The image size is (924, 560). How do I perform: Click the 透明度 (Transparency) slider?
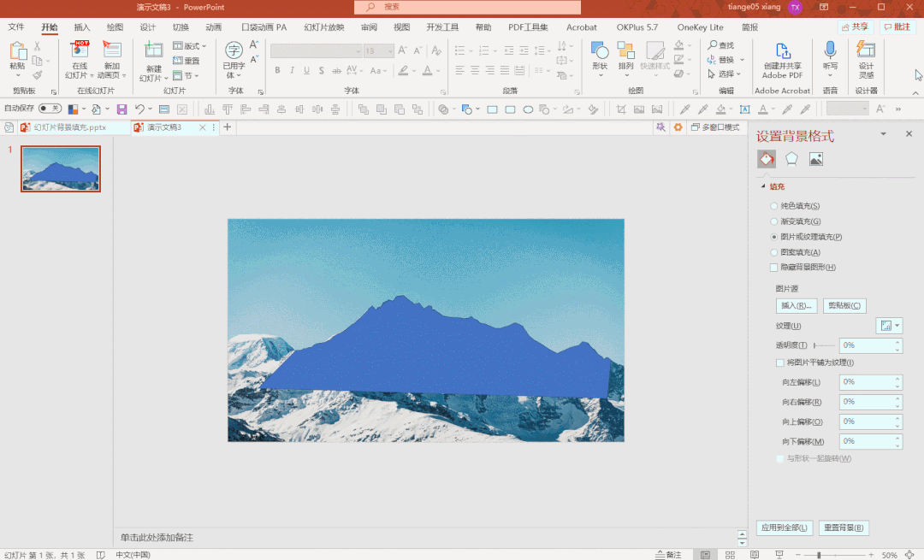[x=824, y=345]
